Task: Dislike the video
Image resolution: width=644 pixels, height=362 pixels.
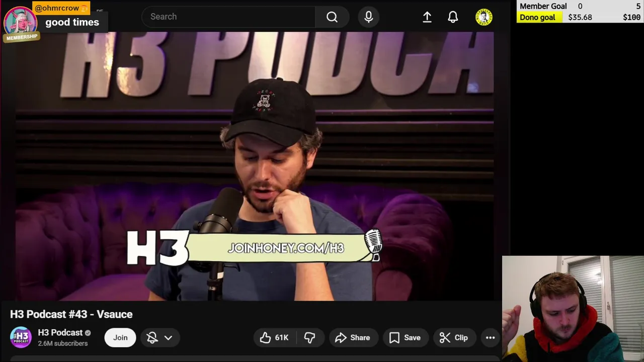Action: tap(309, 338)
